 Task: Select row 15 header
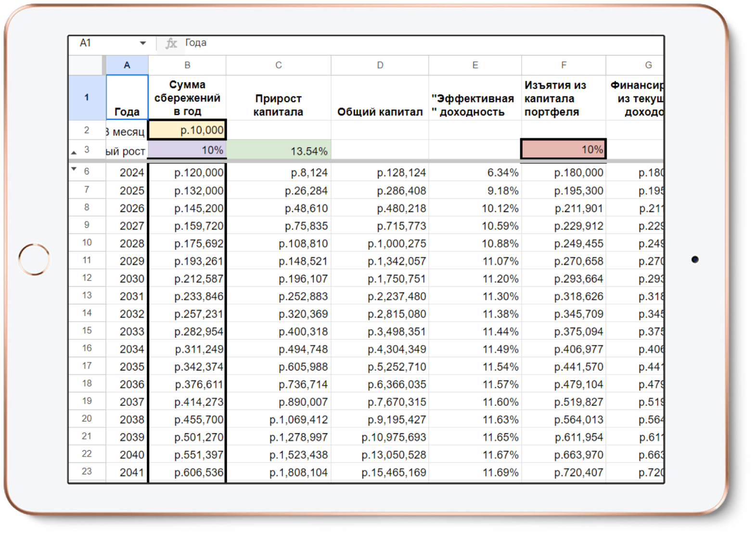87,331
